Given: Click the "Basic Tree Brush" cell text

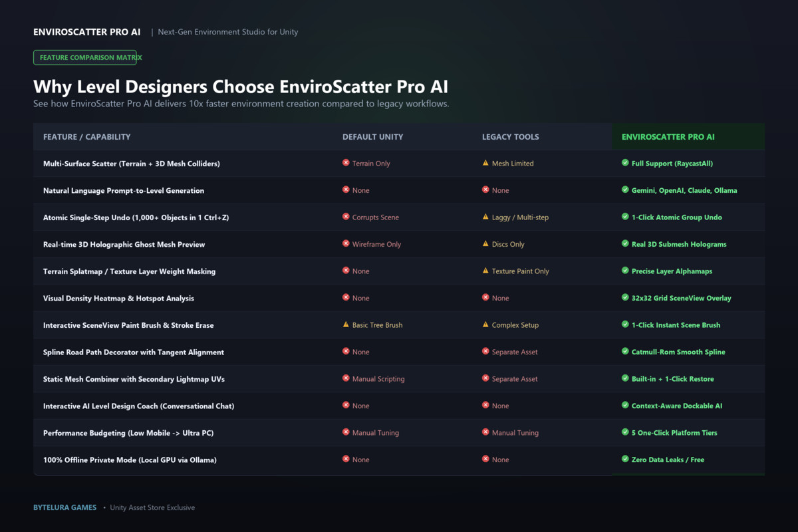Looking at the screenshot, I should 378,325.
